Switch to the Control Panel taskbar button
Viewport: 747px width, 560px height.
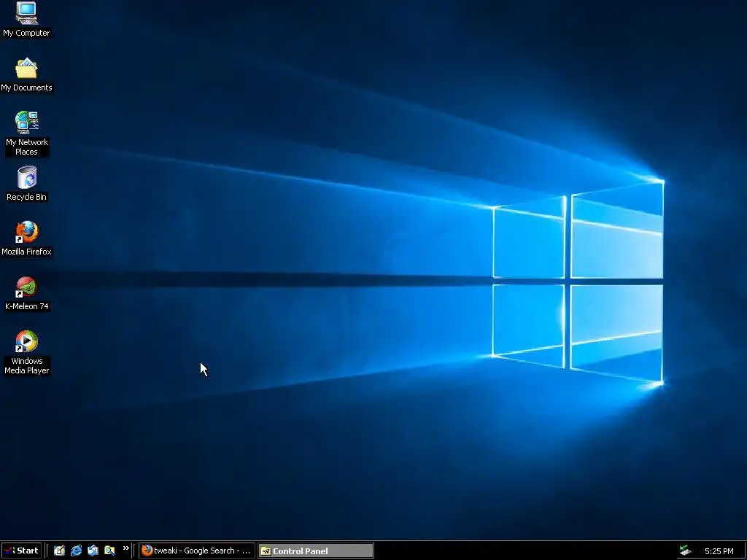(x=316, y=551)
